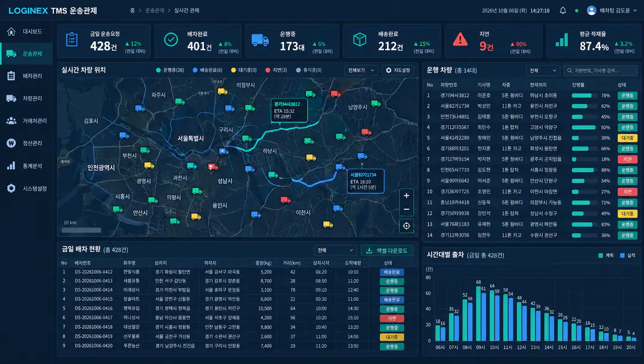Screen dimensions: 644x364
Task: Click the LOGINEX TMS logo
Action: coord(52,11)
